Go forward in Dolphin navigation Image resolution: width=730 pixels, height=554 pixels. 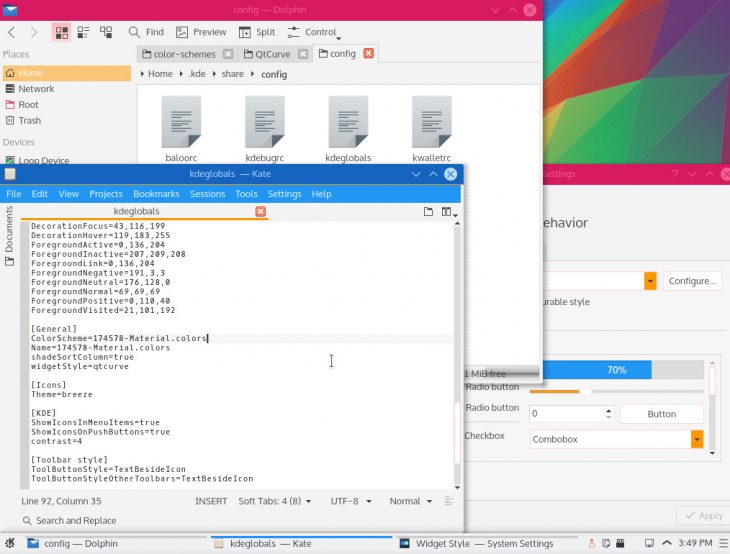[x=34, y=32]
